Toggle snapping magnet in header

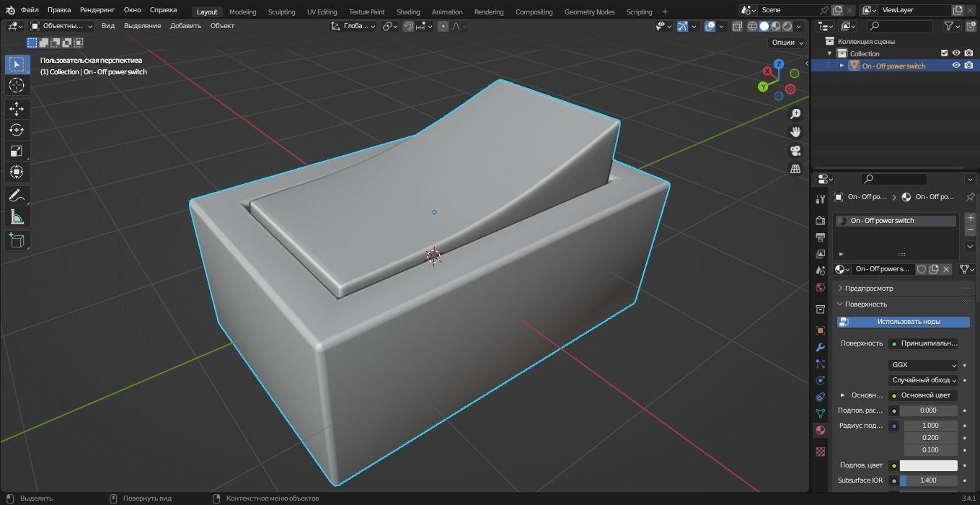pyautogui.click(x=409, y=26)
